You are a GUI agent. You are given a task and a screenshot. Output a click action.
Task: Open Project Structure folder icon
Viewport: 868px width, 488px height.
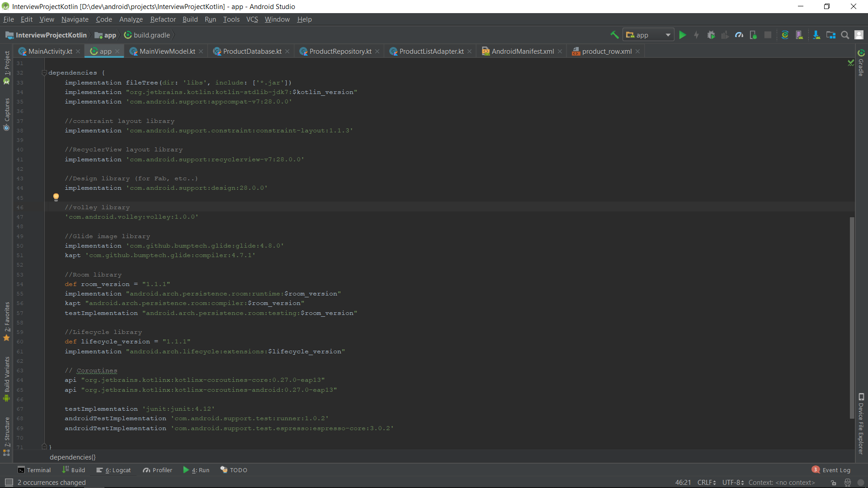coord(831,35)
